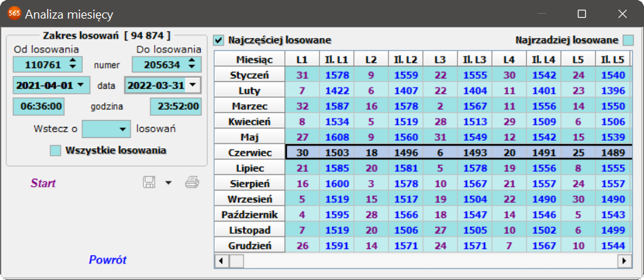The image size is (644, 280).
Task: Select the Październik row header
Action: (x=249, y=214)
